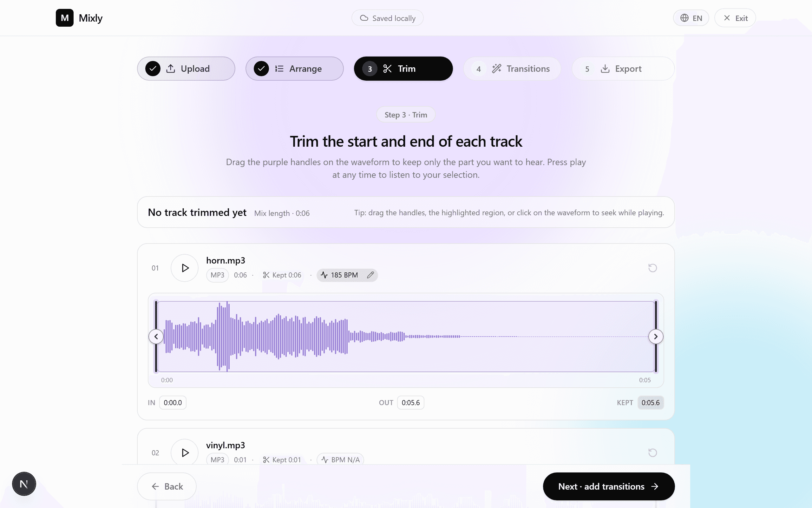Click the Back button
This screenshot has height=508, width=812.
[167, 486]
